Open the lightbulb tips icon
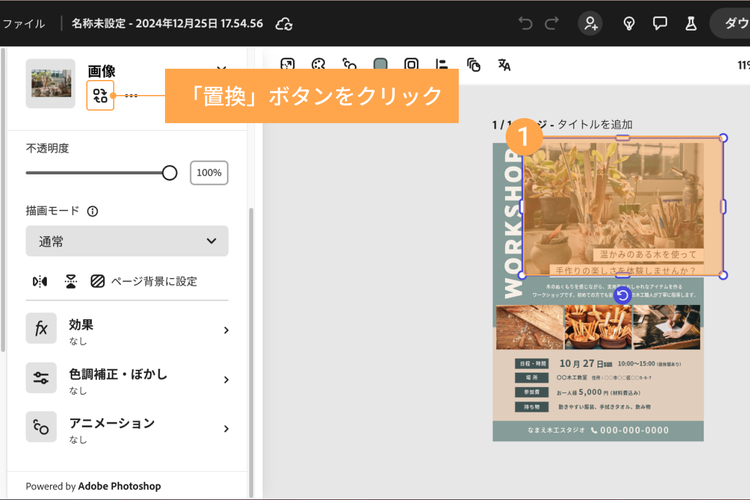The image size is (750, 500). [629, 23]
